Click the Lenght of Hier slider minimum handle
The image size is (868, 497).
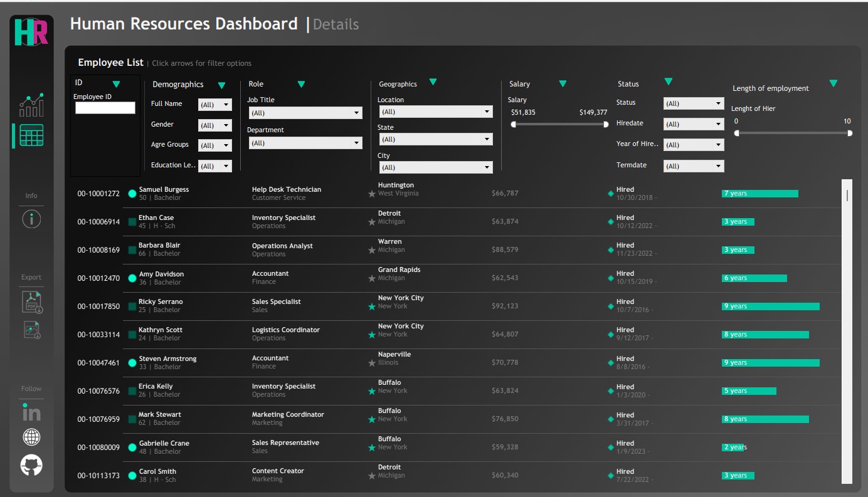pos(737,133)
